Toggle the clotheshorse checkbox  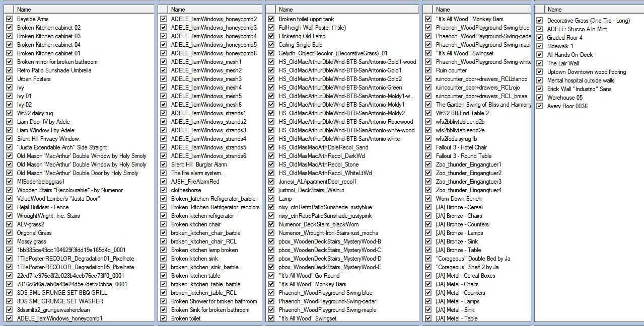tap(164, 190)
